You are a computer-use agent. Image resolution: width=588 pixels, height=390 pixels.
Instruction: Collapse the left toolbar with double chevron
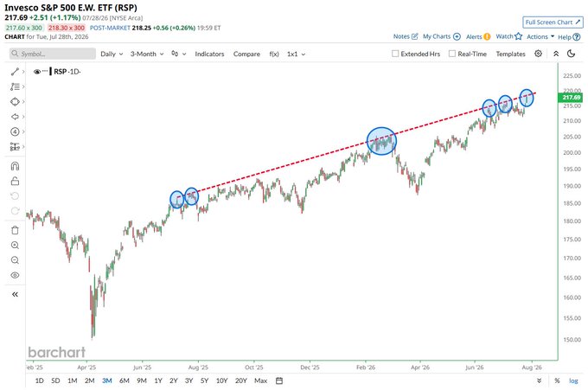[15, 294]
